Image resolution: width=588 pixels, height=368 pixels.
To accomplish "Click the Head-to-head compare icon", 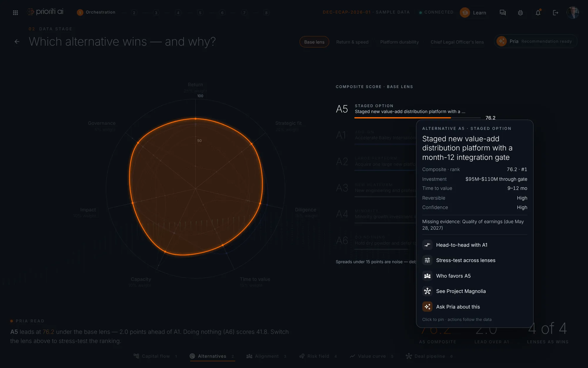I will [427, 245].
